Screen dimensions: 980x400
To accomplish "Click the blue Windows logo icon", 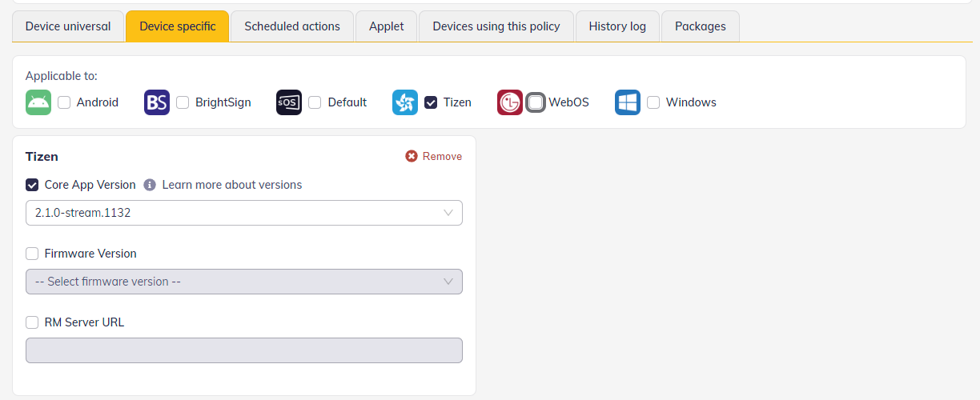I will 628,102.
